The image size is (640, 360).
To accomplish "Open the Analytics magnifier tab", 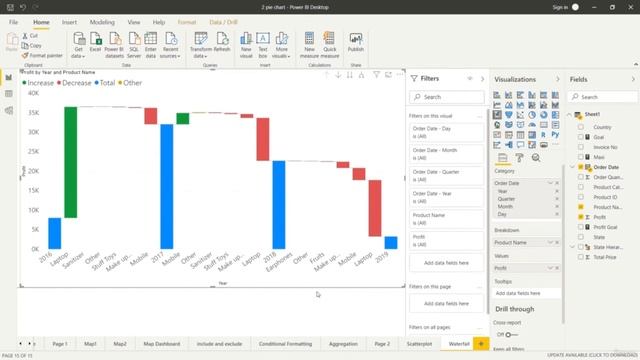I will click(x=536, y=158).
